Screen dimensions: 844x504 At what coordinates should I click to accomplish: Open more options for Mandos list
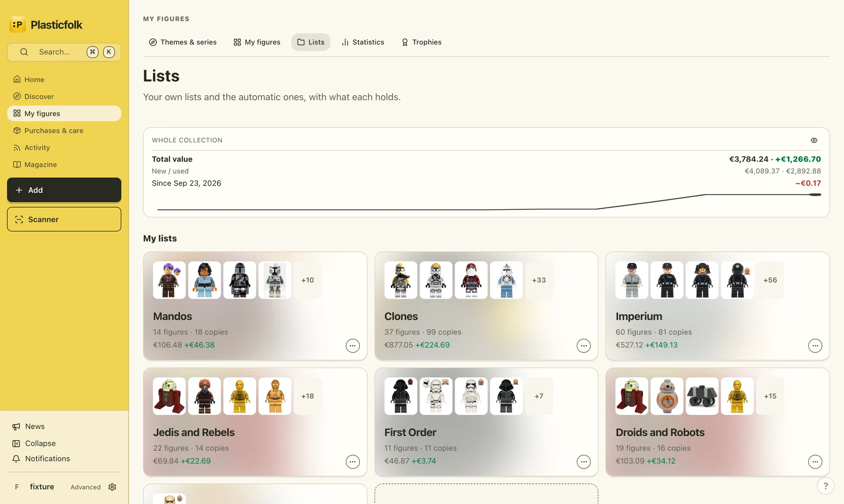click(x=352, y=346)
